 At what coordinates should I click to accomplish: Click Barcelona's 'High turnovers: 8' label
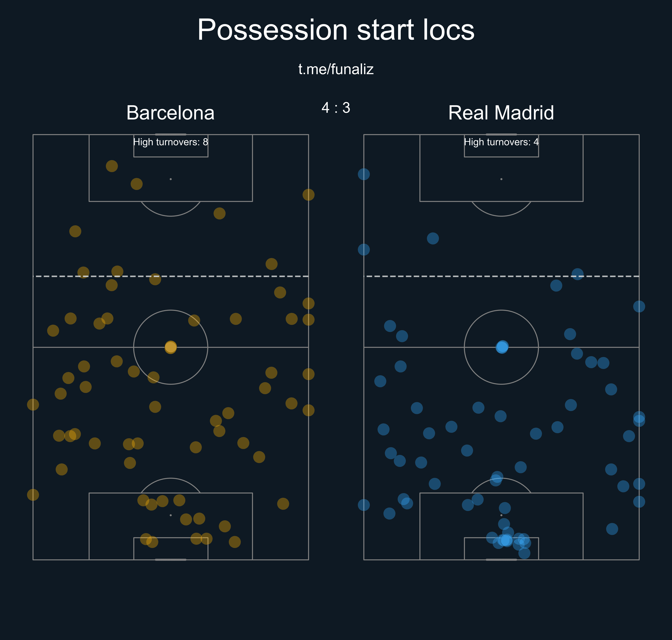click(170, 142)
